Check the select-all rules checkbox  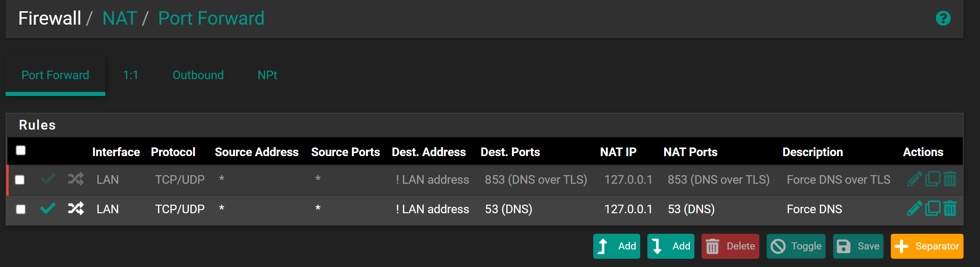point(21,150)
